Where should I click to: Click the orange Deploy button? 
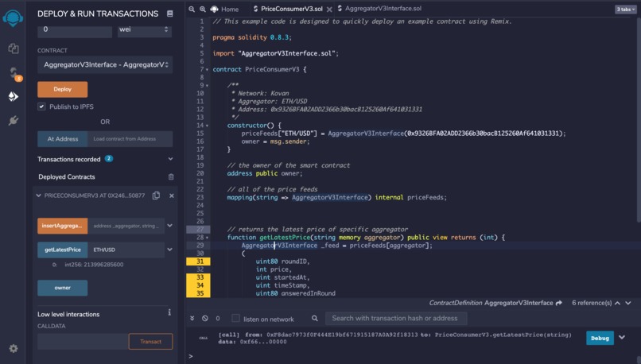pyautogui.click(x=63, y=89)
